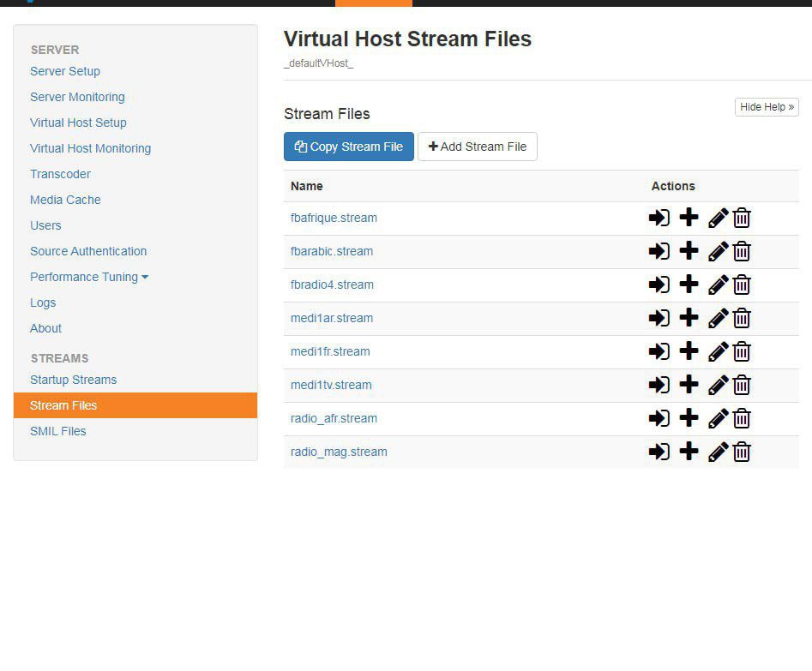The width and height of the screenshot is (812, 671).
Task: Click the Copy Stream File button
Action: 348,147
